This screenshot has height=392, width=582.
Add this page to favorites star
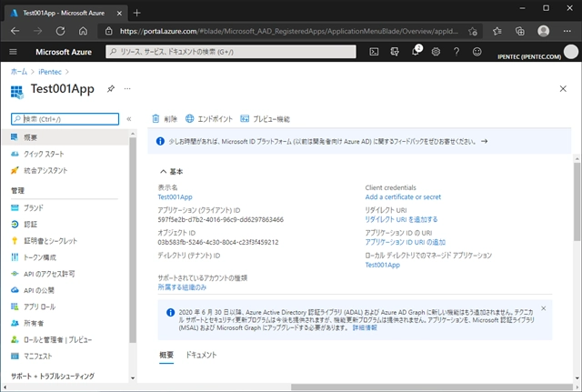[x=473, y=31]
